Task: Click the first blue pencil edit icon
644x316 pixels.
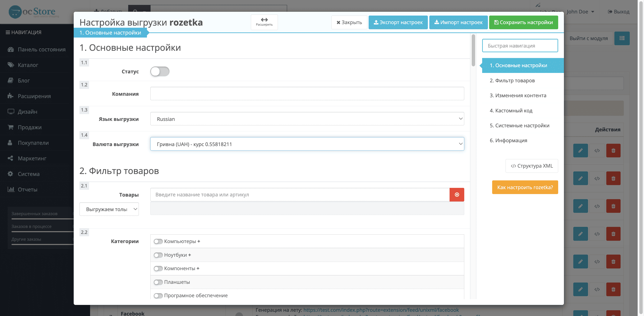Action: (581, 151)
